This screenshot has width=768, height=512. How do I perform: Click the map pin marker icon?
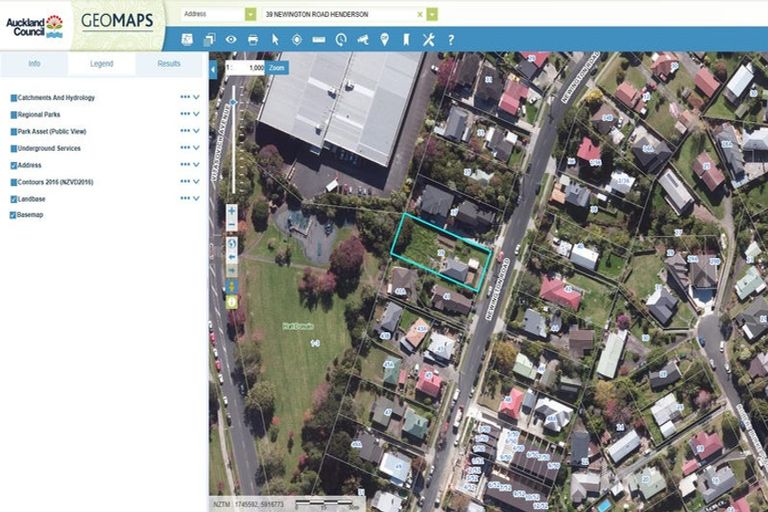384,39
